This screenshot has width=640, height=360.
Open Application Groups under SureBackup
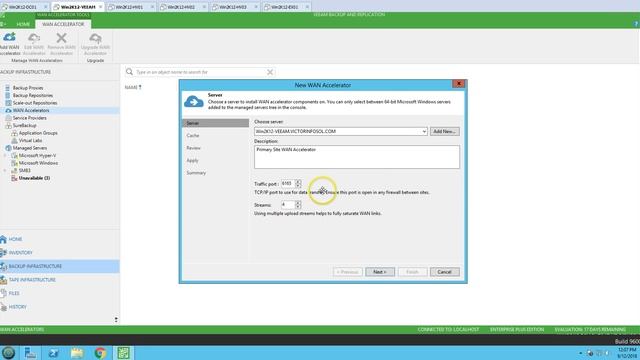38,133
